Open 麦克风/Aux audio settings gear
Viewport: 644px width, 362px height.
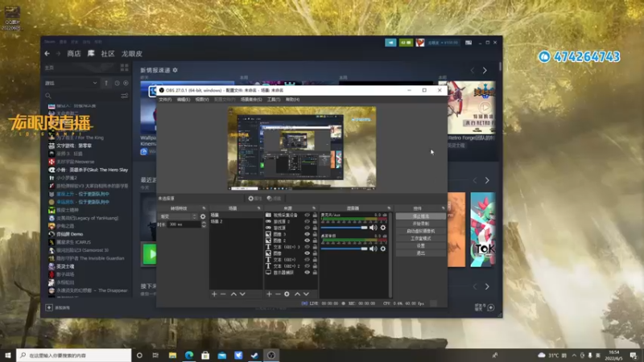pos(383,228)
